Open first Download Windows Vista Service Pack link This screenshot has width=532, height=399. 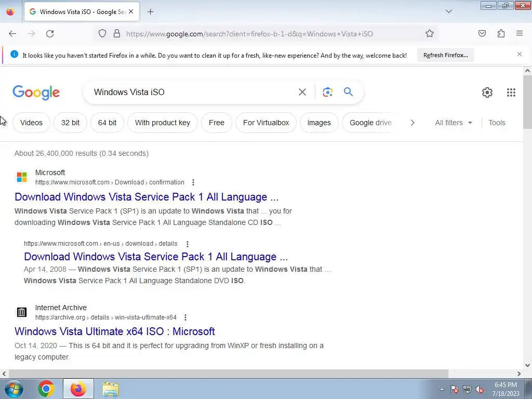click(x=146, y=197)
